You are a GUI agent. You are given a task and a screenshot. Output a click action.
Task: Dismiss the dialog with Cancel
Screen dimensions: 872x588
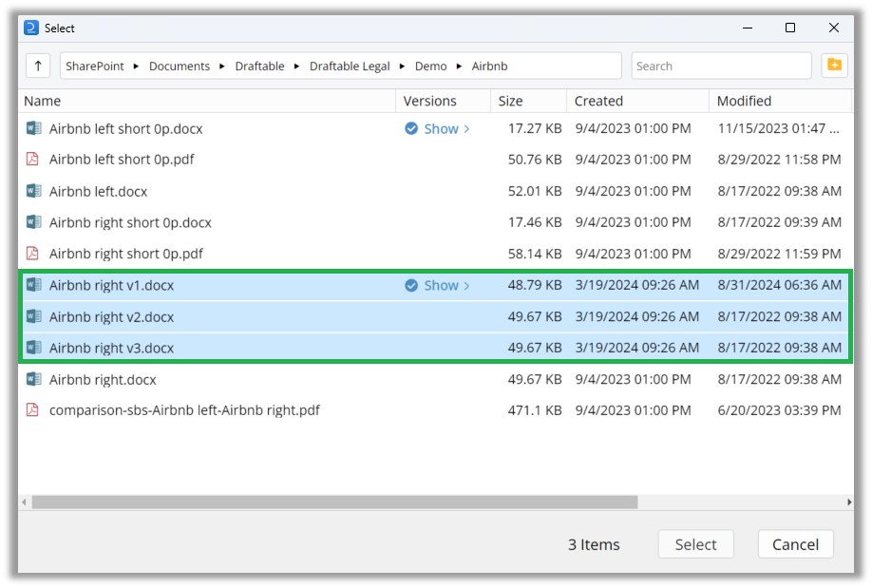(795, 544)
